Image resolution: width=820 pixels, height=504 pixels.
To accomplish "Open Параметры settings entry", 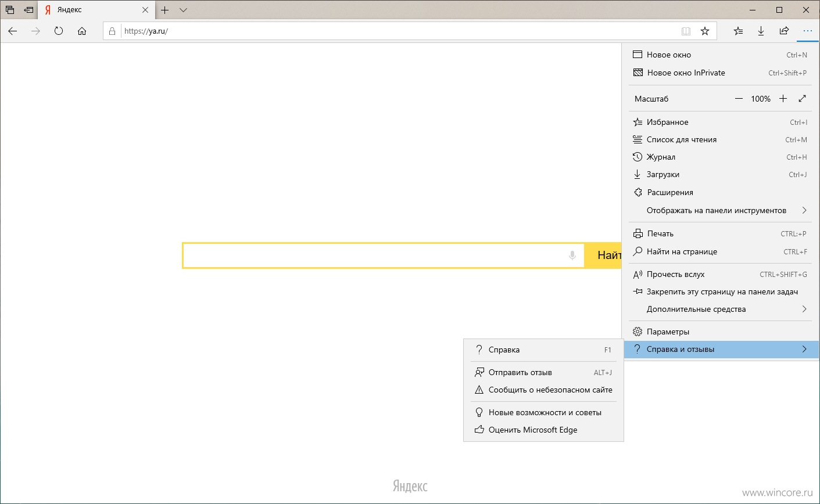I will point(720,332).
